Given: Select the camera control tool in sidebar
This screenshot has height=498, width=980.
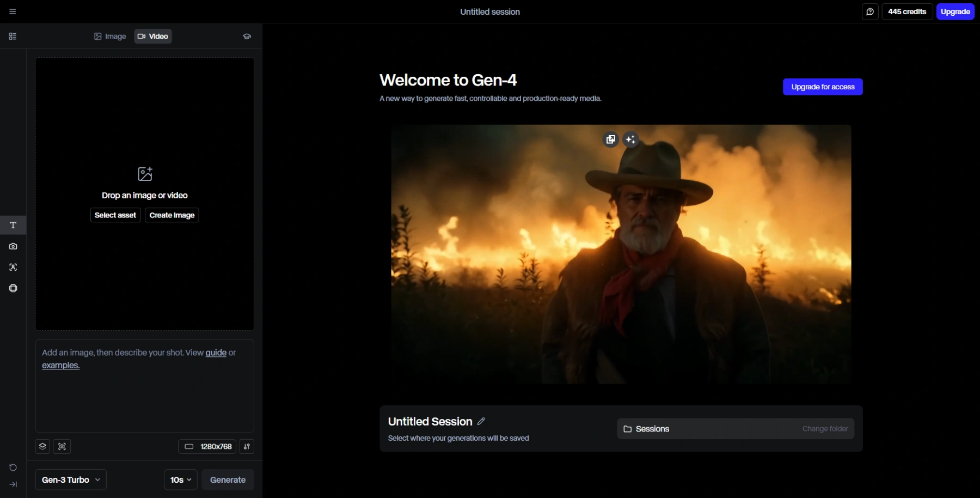Looking at the screenshot, I should [x=13, y=246].
